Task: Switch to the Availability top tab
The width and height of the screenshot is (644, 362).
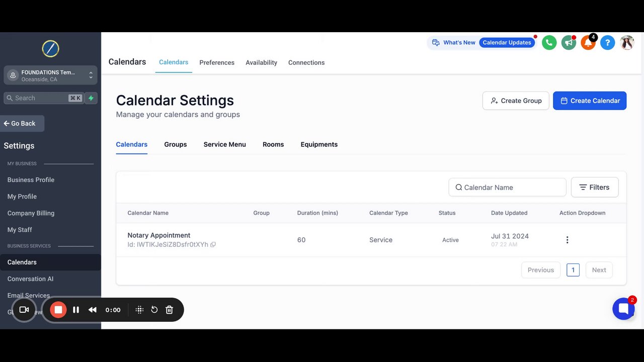Action: pyautogui.click(x=262, y=62)
